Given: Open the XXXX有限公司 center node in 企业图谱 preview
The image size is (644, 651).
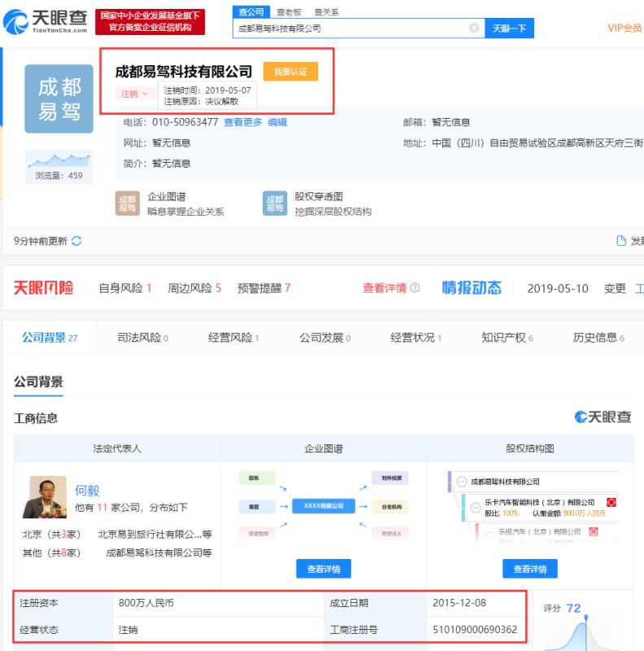Looking at the screenshot, I should tap(324, 506).
